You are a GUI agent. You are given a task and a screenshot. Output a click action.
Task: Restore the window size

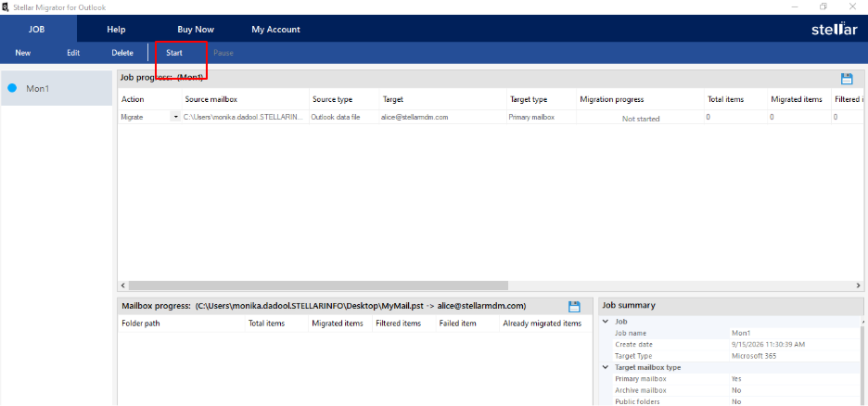(823, 6)
